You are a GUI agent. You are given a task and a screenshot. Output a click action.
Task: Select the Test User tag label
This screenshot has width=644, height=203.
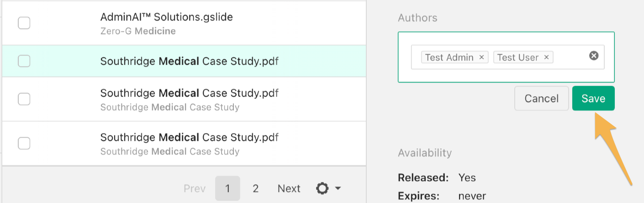click(518, 57)
